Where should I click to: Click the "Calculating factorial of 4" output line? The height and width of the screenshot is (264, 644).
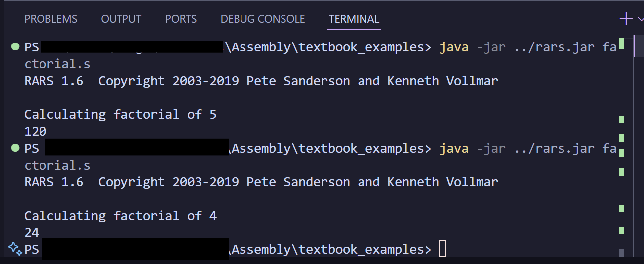(x=121, y=216)
